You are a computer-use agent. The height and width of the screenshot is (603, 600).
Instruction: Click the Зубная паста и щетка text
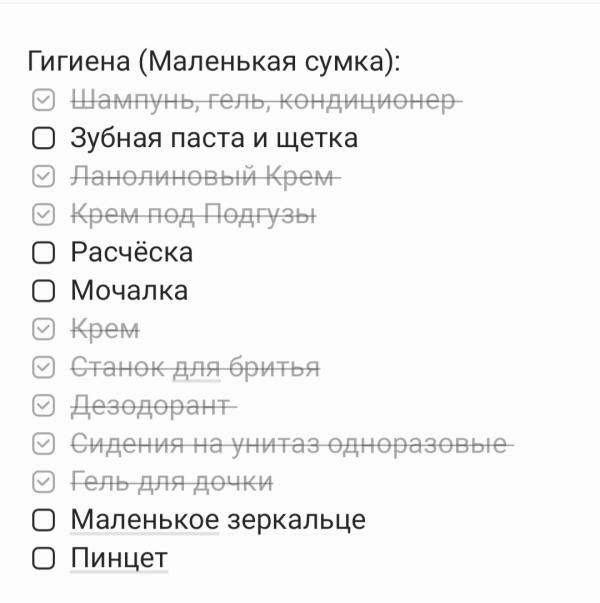click(x=214, y=138)
